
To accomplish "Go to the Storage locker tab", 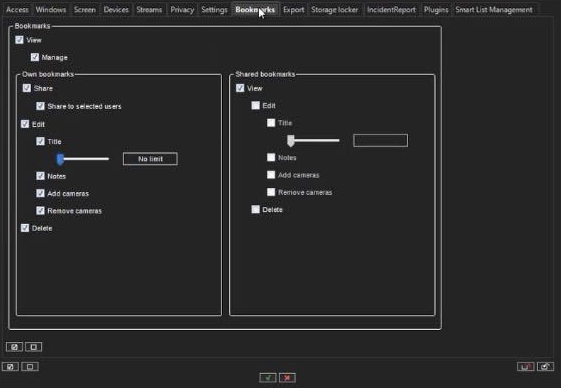I will 334,10.
